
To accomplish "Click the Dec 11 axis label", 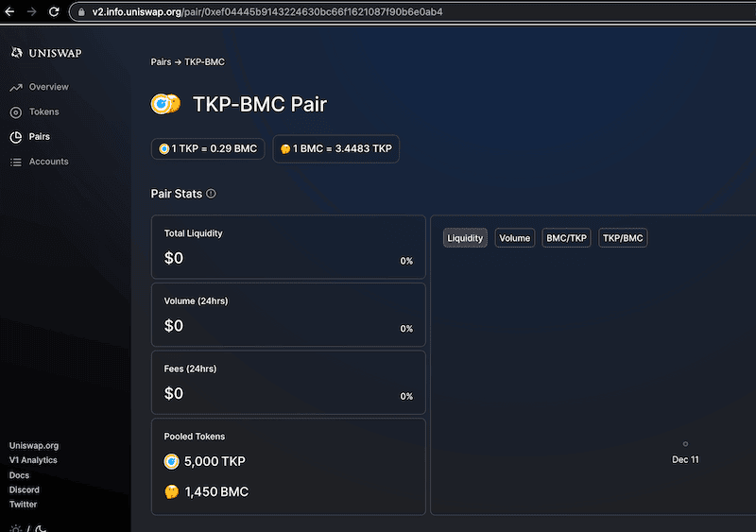I will (685, 459).
